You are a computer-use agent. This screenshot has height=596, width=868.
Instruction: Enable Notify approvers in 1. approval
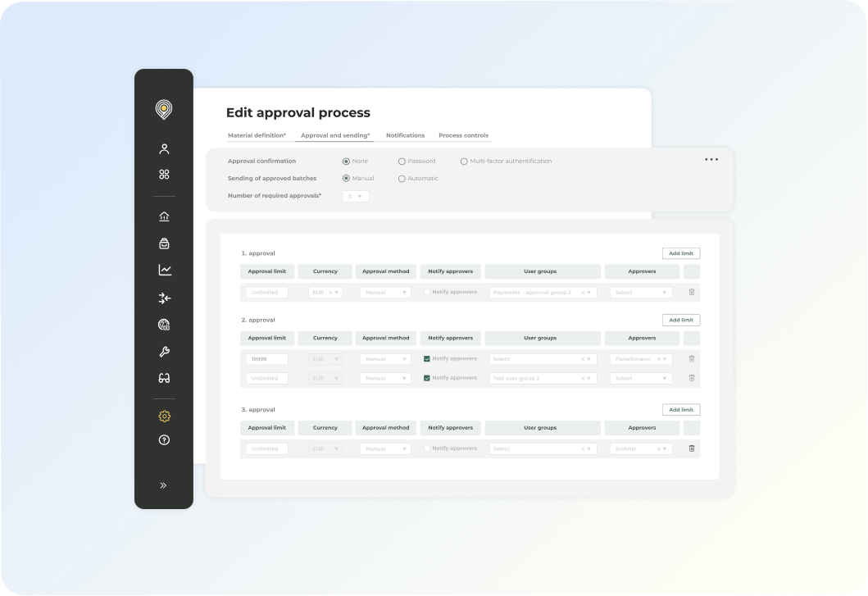[x=427, y=292]
